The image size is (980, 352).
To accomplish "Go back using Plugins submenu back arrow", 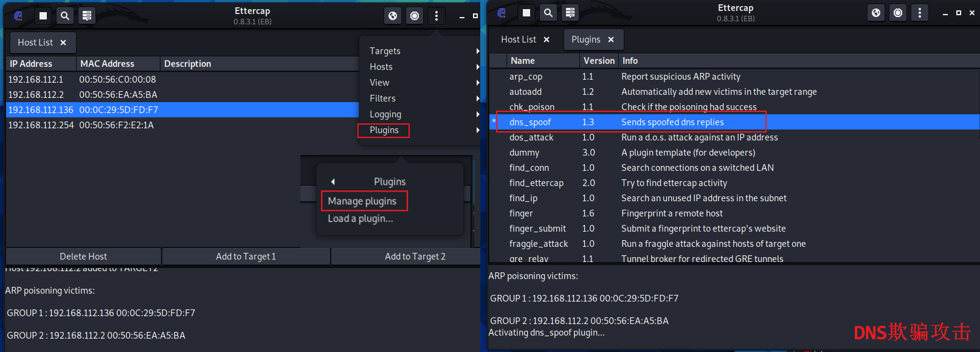I will 333,182.
